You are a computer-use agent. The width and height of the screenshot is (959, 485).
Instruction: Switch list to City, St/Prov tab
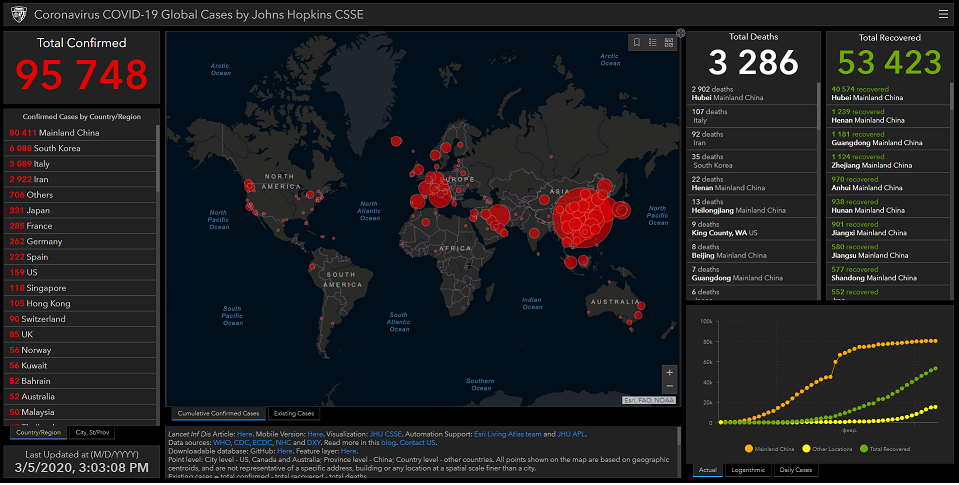click(94, 432)
